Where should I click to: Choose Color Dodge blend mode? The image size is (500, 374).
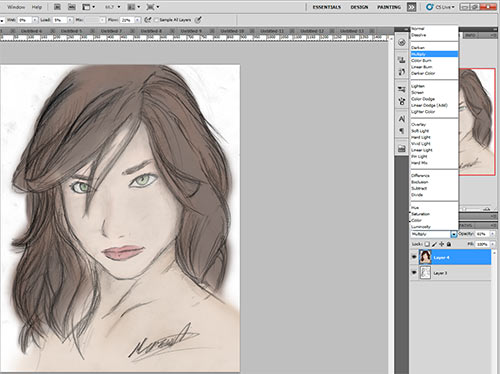click(x=434, y=99)
